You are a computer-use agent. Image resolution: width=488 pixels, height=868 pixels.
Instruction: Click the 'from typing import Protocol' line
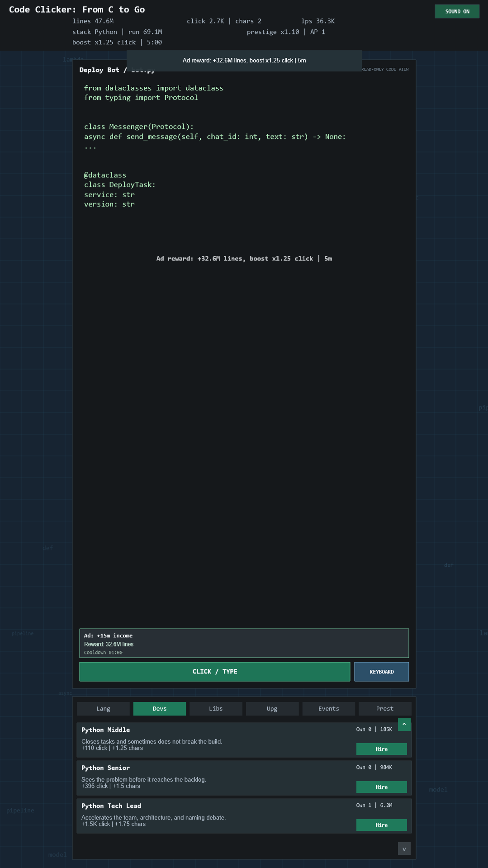pyautogui.click(x=141, y=98)
